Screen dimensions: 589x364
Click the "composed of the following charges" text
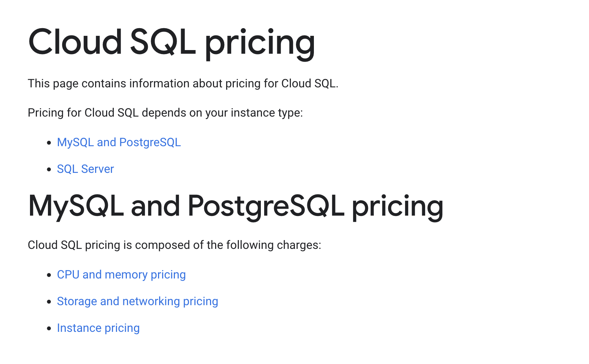[228, 245]
